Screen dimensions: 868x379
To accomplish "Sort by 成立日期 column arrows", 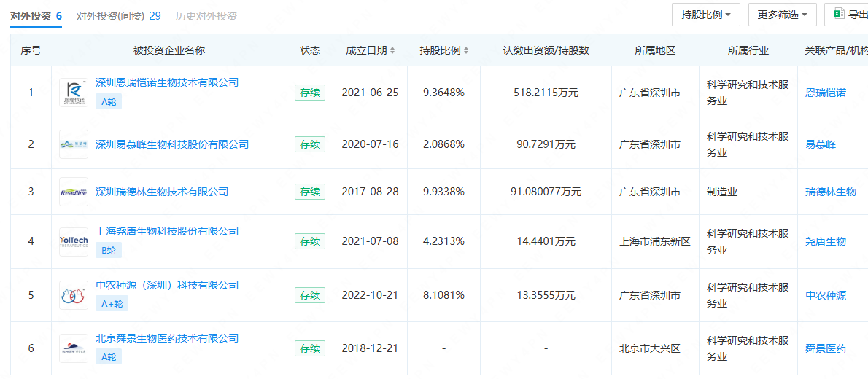I will [x=392, y=51].
